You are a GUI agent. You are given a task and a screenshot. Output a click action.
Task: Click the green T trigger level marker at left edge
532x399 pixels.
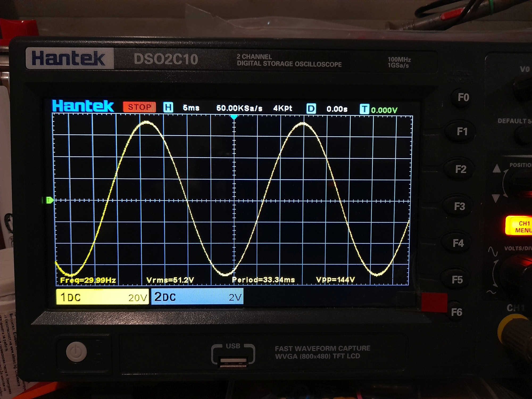tap(49, 200)
